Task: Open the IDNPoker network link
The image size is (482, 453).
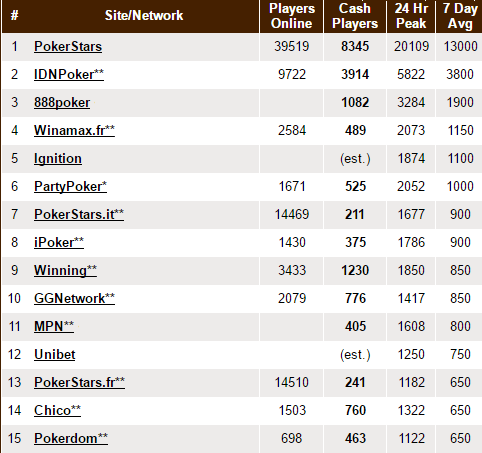Action: pyautogui.click(x=69, y=74)
